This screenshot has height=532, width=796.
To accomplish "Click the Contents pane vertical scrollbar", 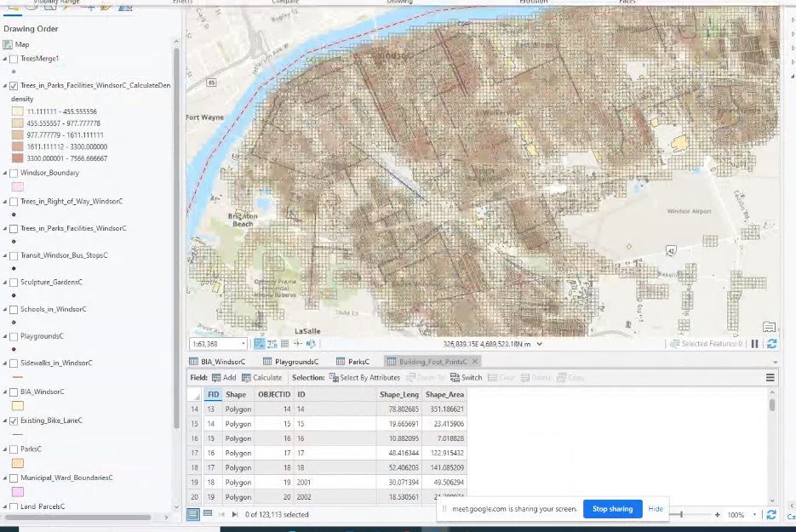I will 176,237.
